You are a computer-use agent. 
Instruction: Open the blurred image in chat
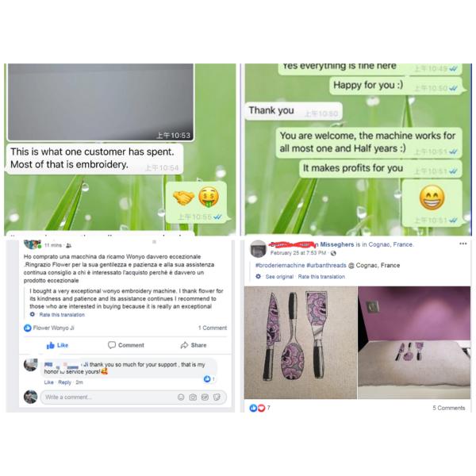tap(101, 102)
